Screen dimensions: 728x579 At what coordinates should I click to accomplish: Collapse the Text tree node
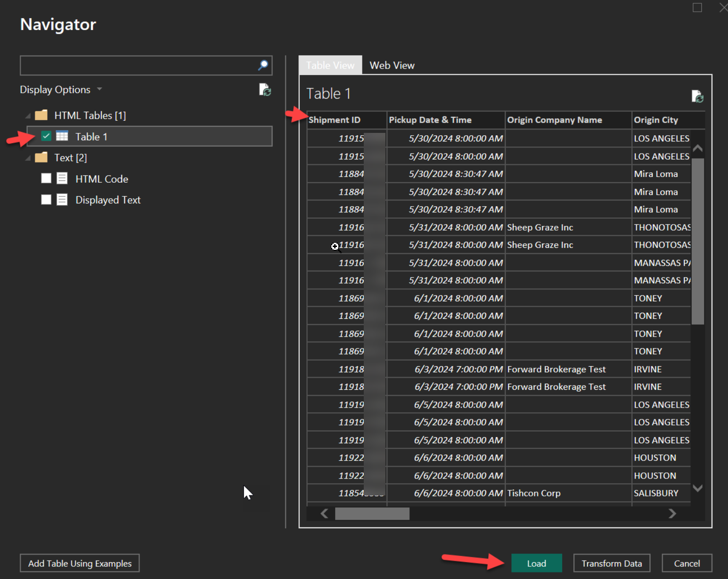pos(28,157)
